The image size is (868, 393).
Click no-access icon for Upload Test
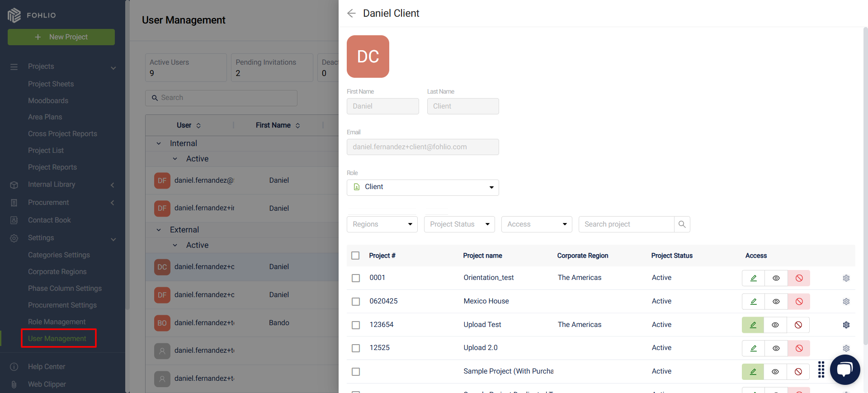coord(798,325)
